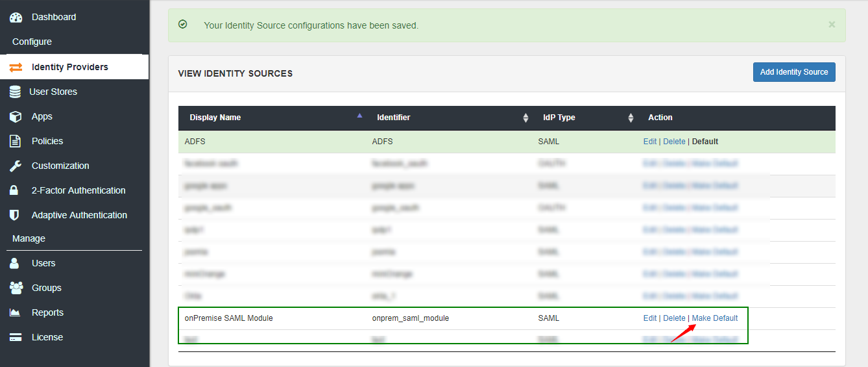Click the Configure section label
Viewport: 868px width, 367px height.
[x=32, y=42]
